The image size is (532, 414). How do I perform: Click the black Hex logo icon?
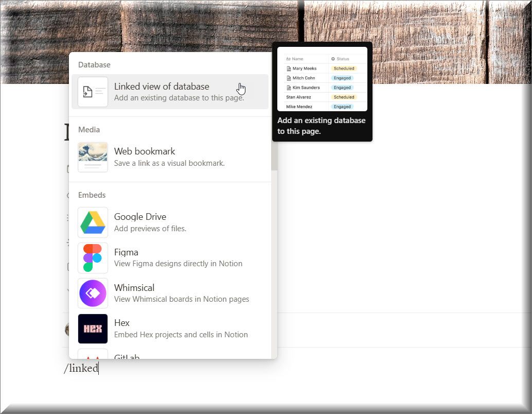coord(93,329)
